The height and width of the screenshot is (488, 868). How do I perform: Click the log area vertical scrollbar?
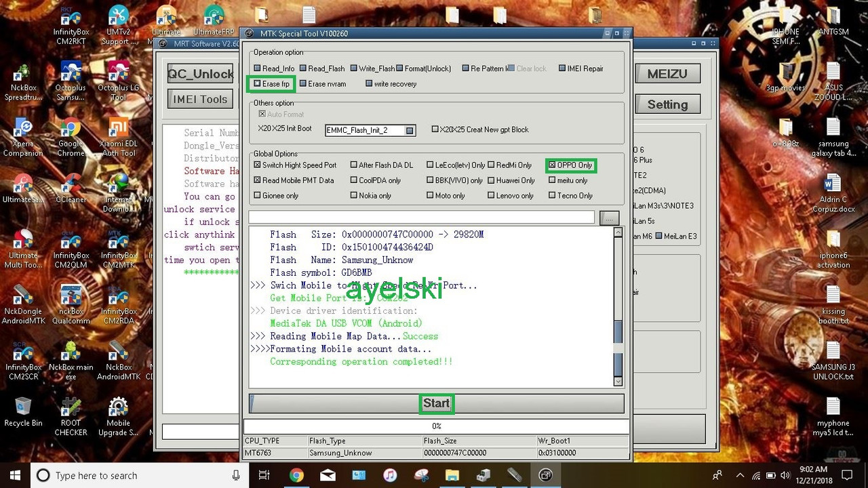point(618,307)
